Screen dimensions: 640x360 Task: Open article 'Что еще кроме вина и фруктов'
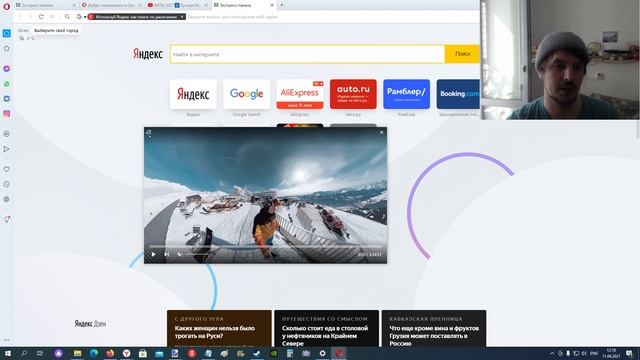click(x=434, y=329)
